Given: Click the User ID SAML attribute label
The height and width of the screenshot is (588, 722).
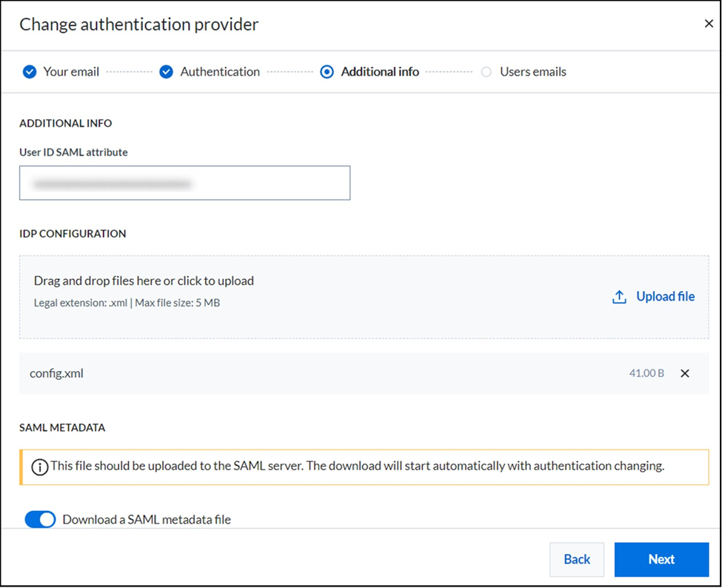Looking at the screenshot, I should pos(73,152).
